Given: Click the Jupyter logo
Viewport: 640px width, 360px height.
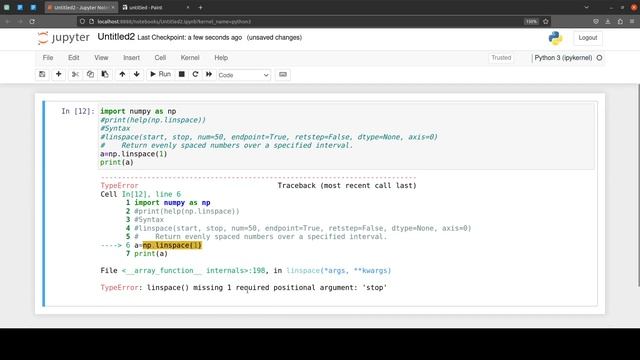Looking at the screenshot, I should 64,38.
